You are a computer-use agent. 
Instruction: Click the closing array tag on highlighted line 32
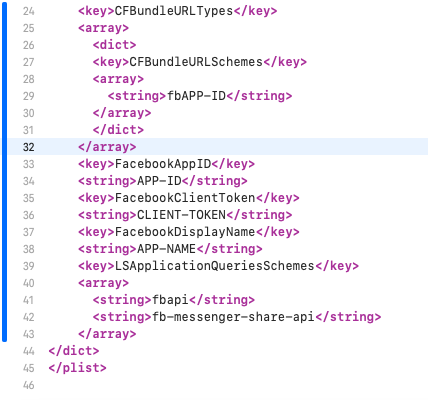[107, 147]
